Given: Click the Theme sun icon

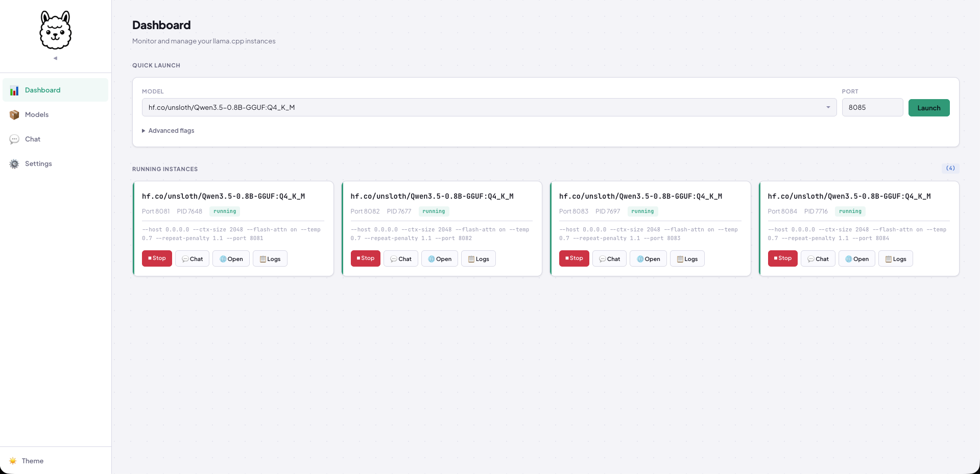Looking at the screenshot, I should click(13, 461).
